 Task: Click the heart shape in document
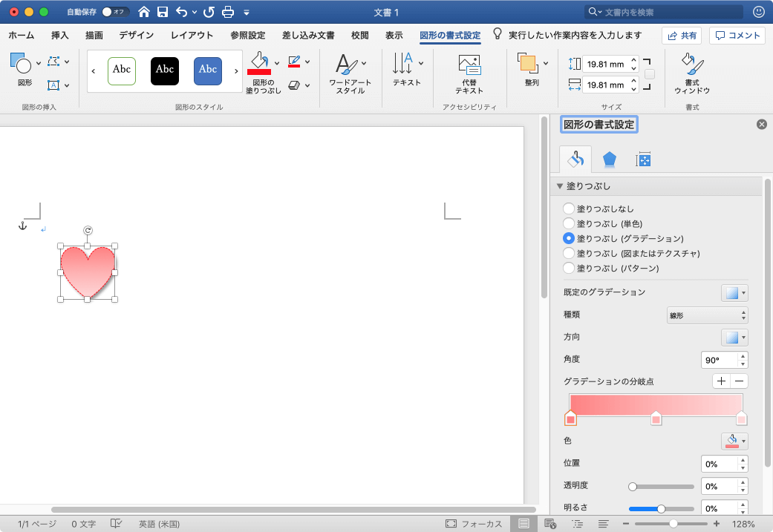[x=88, y=272]
